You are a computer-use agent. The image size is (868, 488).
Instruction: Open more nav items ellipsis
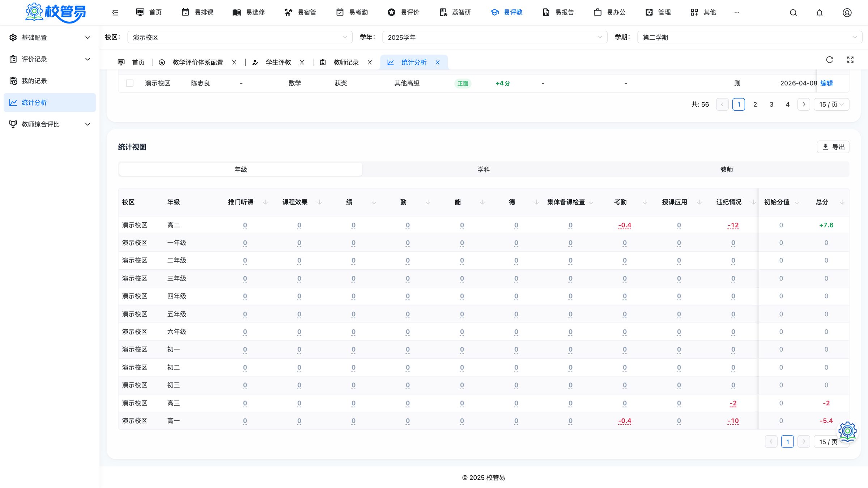pos(737,13)
